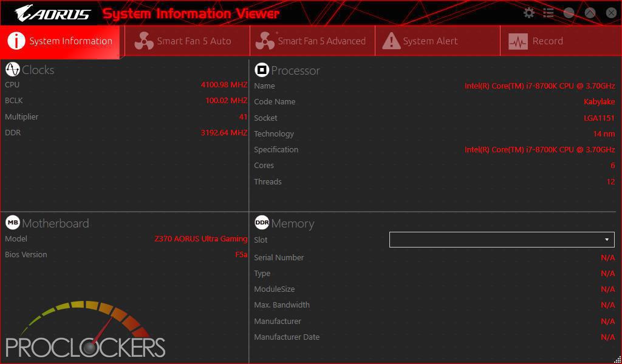Click the Specification row's i7-8700K value
Screen dimensions: 622x364
tap(540, 150)
